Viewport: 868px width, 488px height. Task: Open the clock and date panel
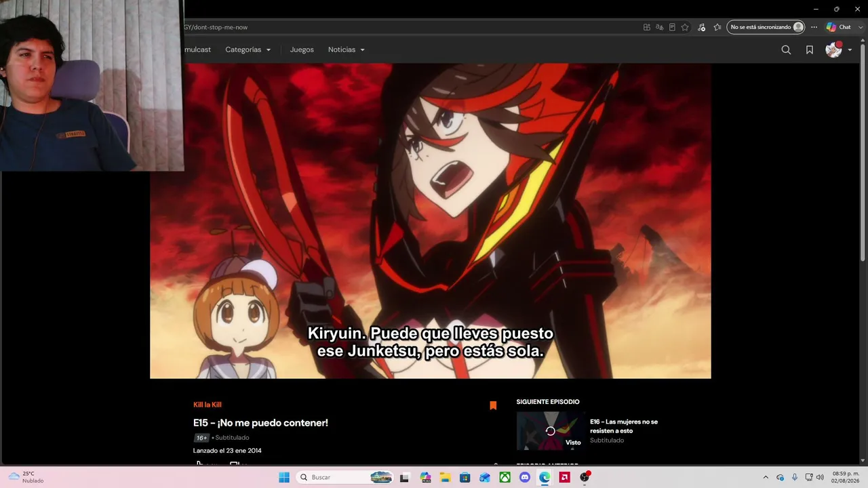coord(845,477)
